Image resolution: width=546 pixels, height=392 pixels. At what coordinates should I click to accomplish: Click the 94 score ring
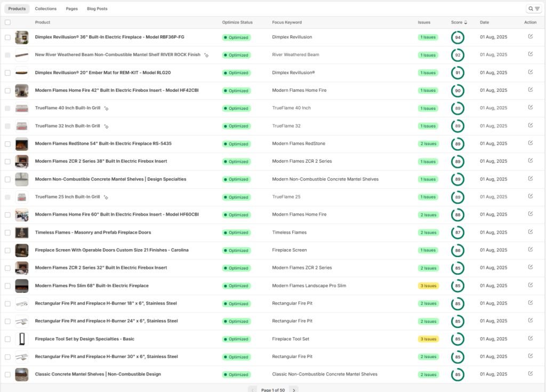click(457, 37)
